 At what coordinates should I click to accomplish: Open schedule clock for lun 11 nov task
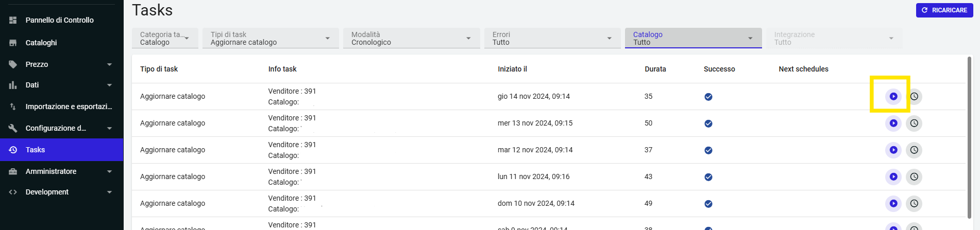tap(914, 176)
